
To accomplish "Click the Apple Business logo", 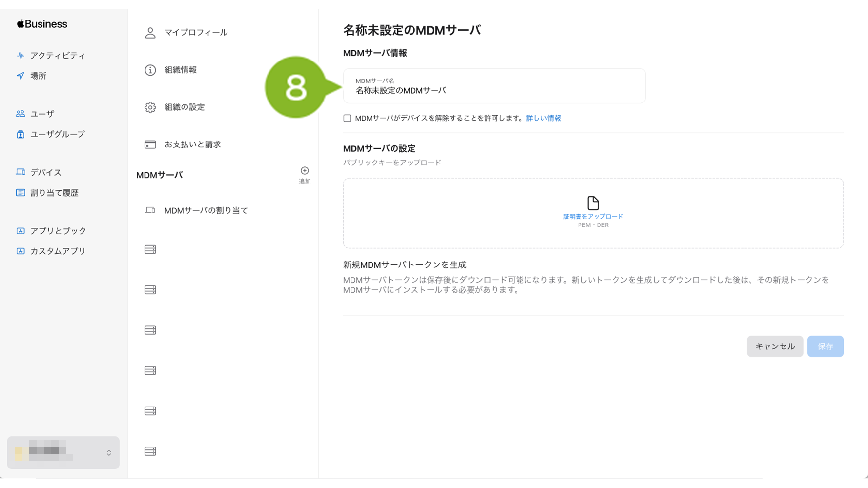I will [42, 24].
